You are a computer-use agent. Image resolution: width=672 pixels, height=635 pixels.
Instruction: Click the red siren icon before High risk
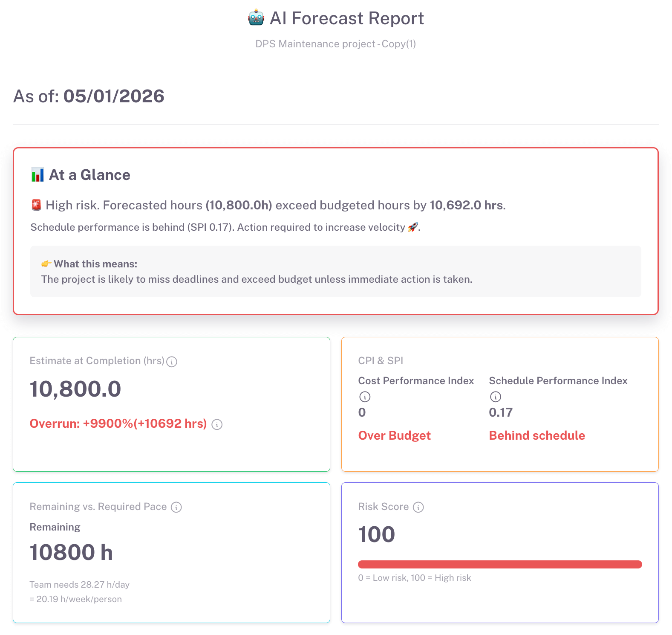37,205
